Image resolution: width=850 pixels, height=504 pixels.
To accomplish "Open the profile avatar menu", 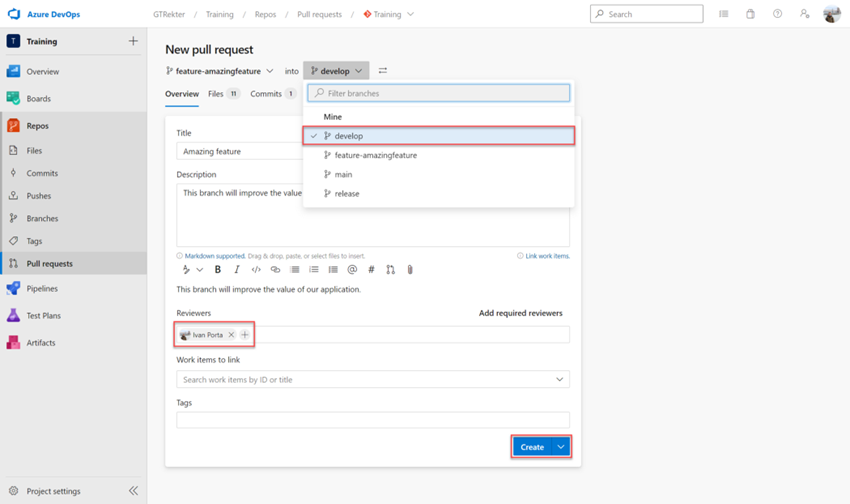I will [x=832, y=14].
